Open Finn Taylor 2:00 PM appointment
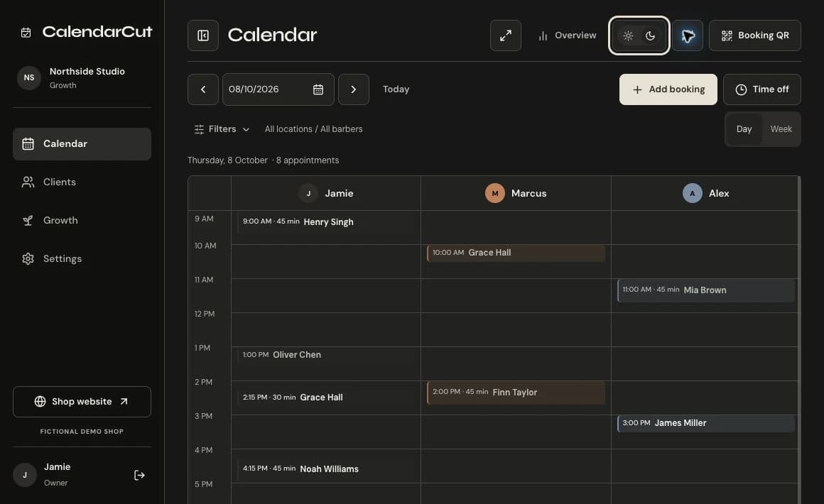The image size is (824, 504). coord(516,393)
